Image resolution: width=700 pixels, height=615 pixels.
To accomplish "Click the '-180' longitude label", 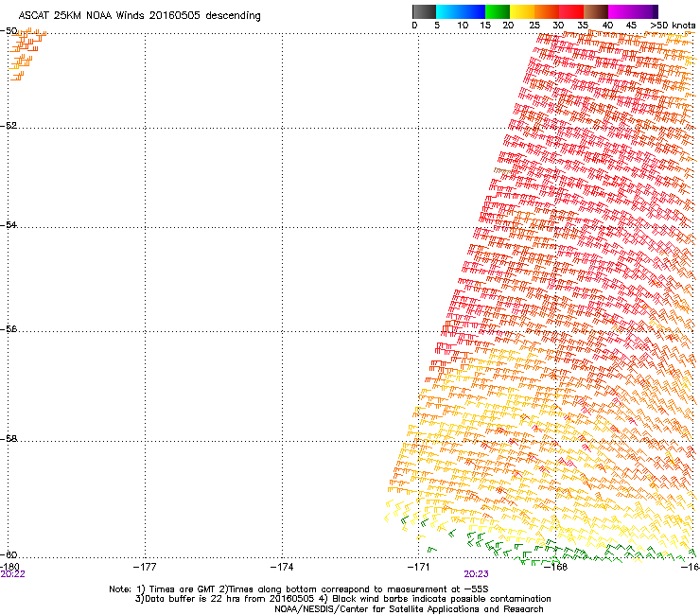I will [x=9, y=567].
